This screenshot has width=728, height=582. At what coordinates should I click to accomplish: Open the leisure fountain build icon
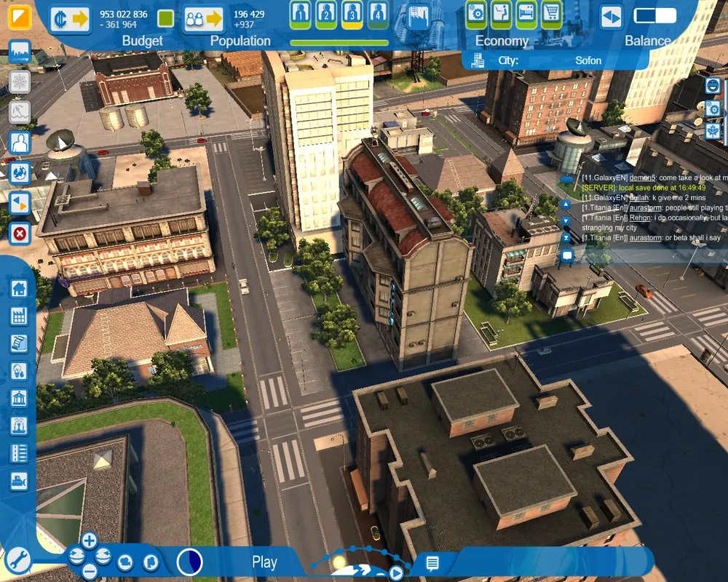click(19, 426)
